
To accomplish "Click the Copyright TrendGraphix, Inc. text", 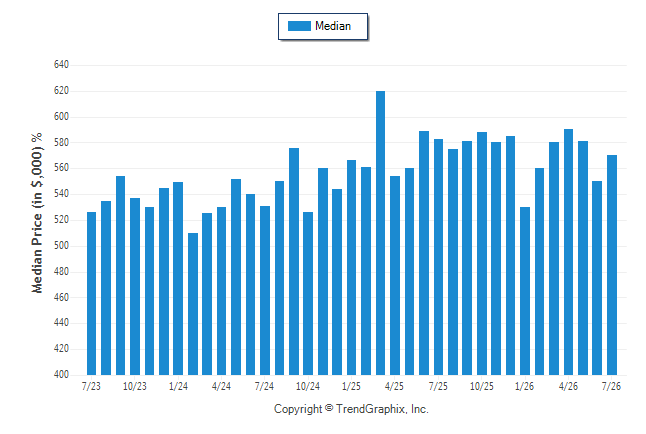I will click(x=351, y=409).
